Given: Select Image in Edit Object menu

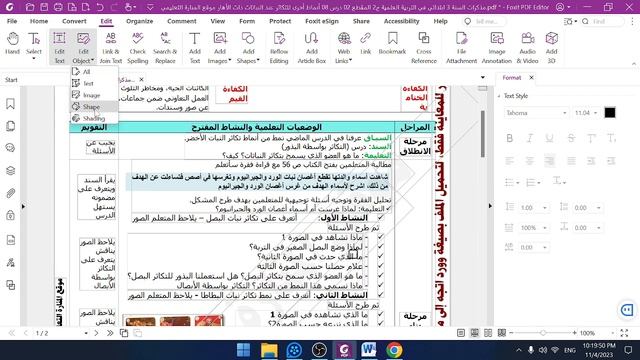Looking at the screenshot, I should (95, 95).
